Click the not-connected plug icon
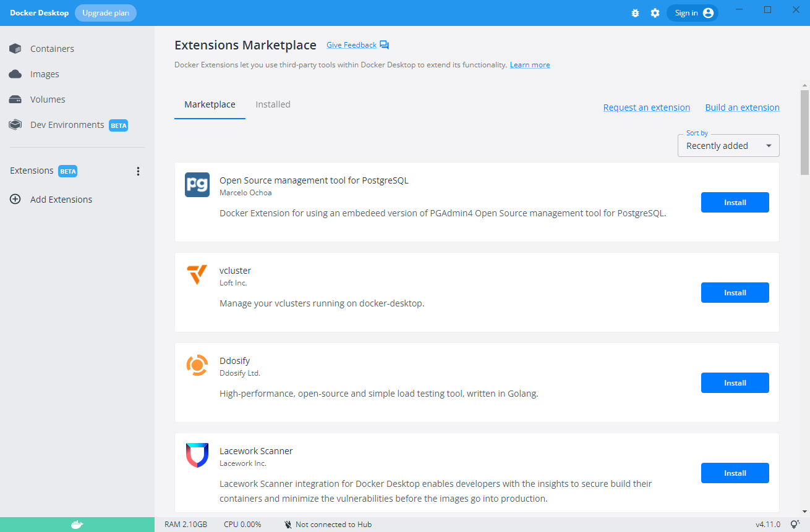The width and height of the screenshot is (810, 532). click(x=288, y=525)
